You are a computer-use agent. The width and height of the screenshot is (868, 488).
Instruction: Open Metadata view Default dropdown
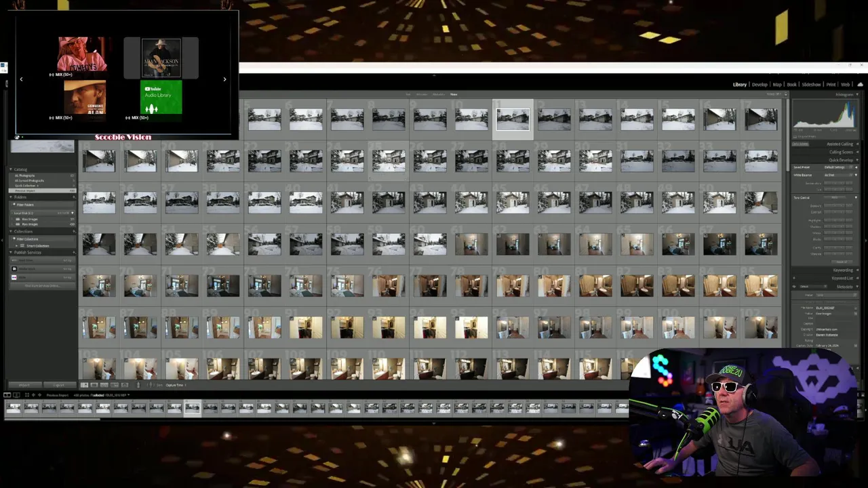click(813, 287)
